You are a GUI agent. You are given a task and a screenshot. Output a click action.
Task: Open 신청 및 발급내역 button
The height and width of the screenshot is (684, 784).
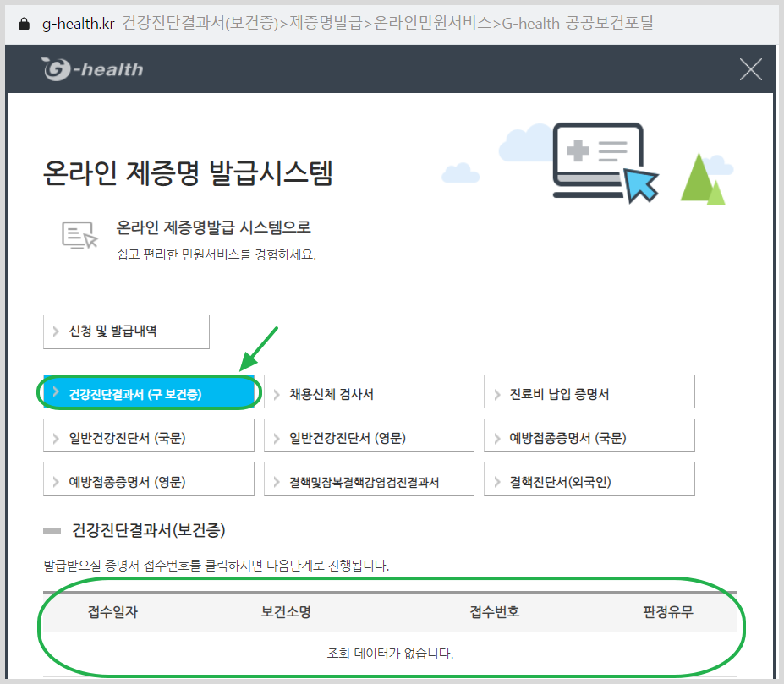pos(126,331)
